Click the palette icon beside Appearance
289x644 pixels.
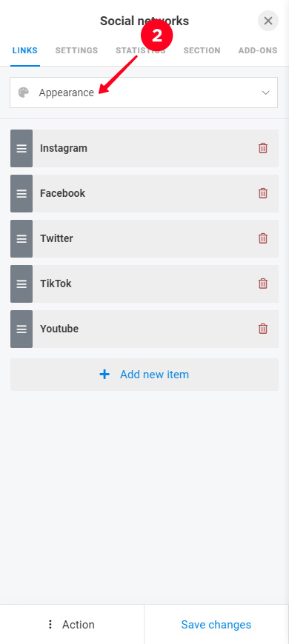point(24,93)
